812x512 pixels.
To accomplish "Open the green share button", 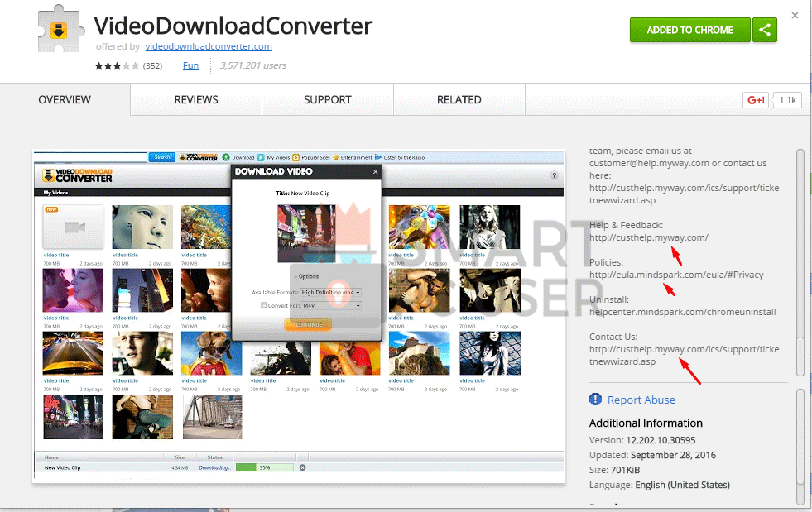I will (765, 30).
